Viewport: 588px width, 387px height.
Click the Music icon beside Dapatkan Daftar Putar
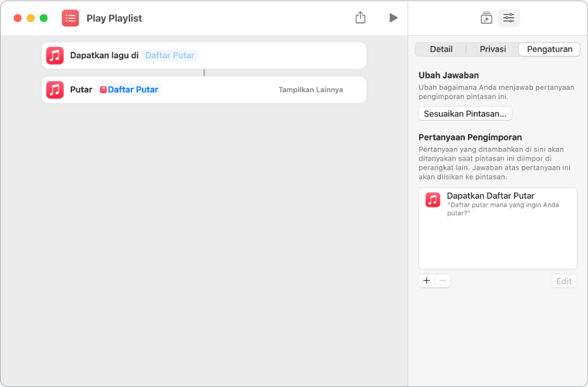(x=433, y=200)
